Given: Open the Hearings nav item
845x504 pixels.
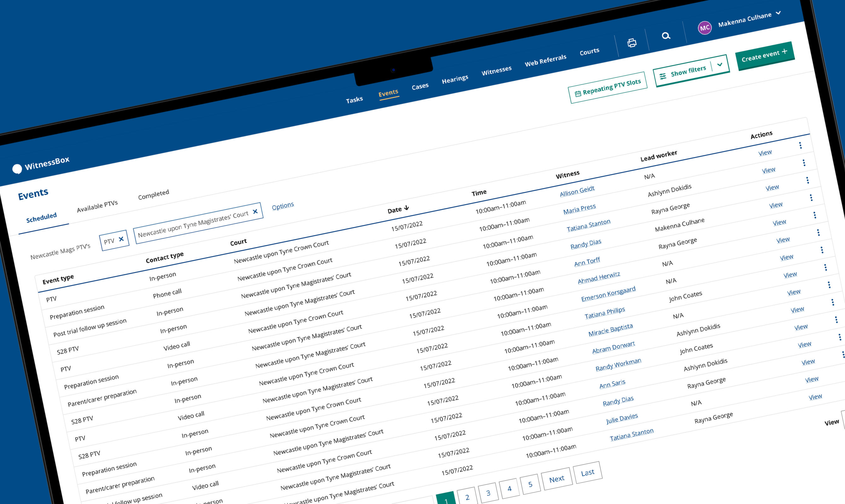Looking at the screenshot, I should tap(455, 79).
